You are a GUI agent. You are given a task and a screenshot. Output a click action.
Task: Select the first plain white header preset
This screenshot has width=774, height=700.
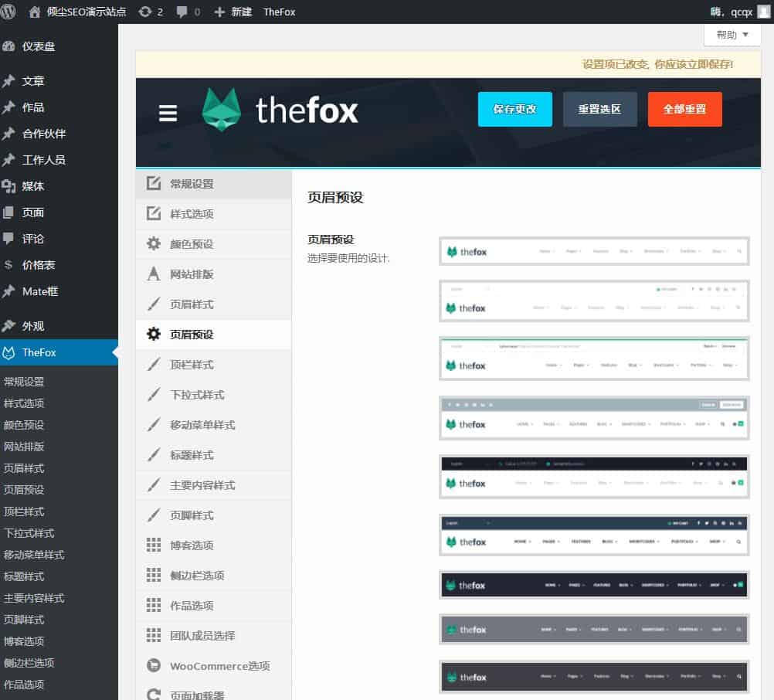pos(594,251)
